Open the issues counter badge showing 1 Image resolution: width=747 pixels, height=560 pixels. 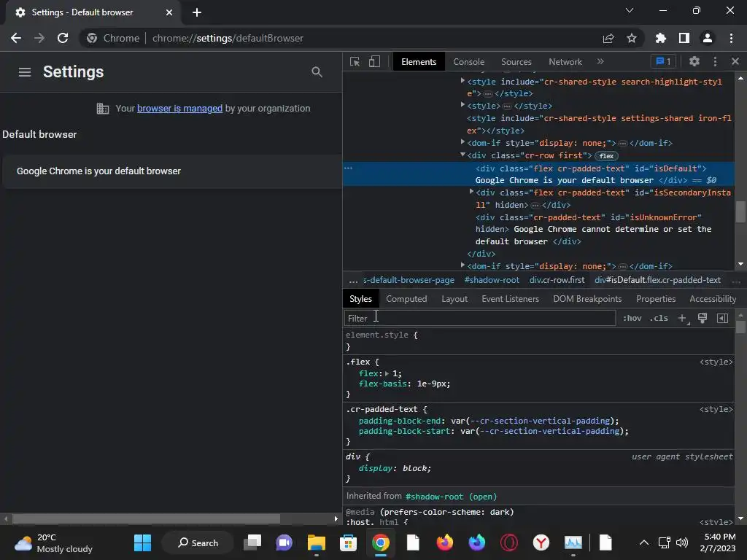click(663, 61)
